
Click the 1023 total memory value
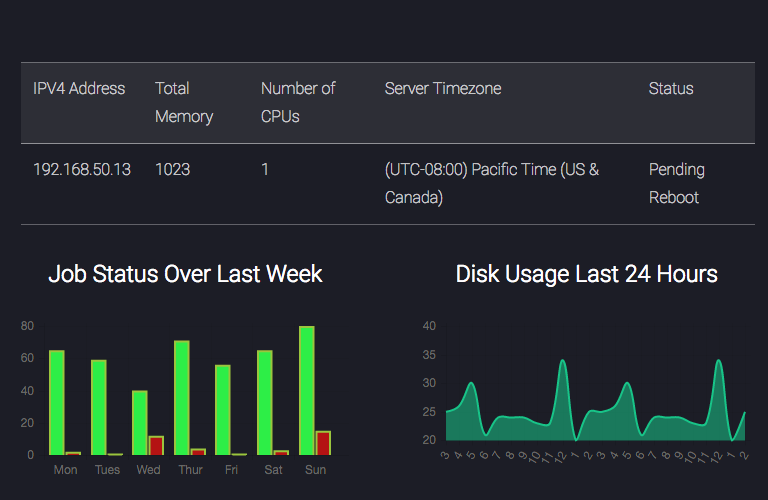[x=172, y=169]
